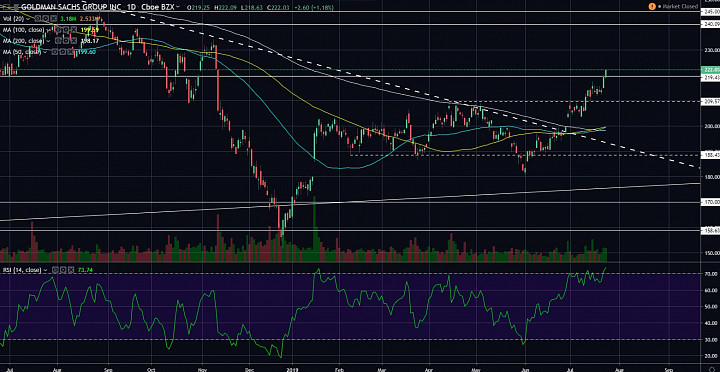Click the green current price label 222.03
This screenshot has width=720, height=372.
pyautogui.click(x=710, y=70)
